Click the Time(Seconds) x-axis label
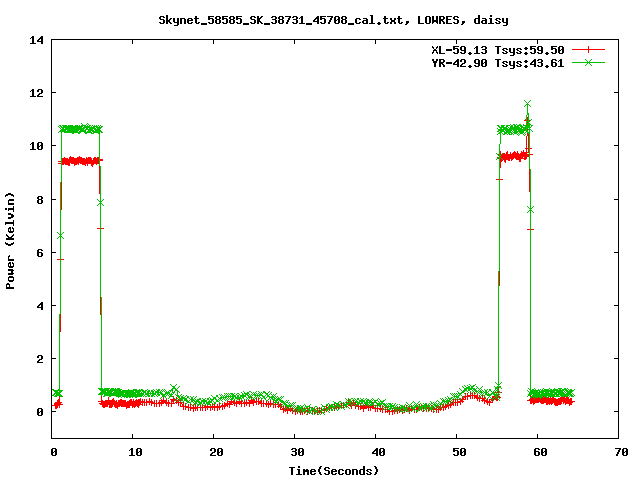The image size is (640, 480). click(334, 471)
